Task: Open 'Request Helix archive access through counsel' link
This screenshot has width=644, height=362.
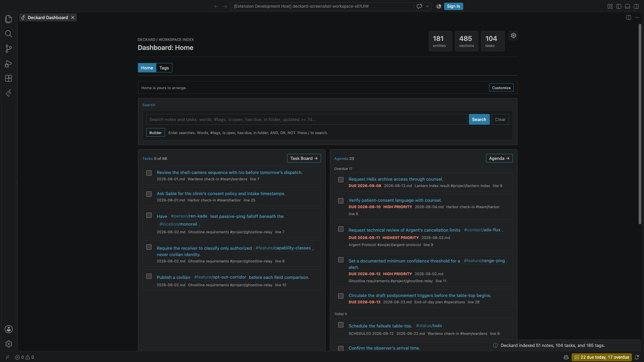Action: tap(396, 179)
